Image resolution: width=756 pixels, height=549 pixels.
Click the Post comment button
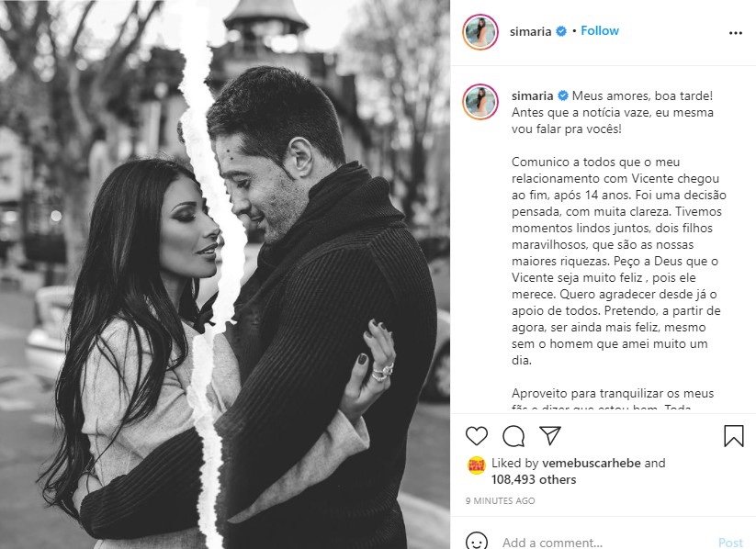click(x=730, y=543)
